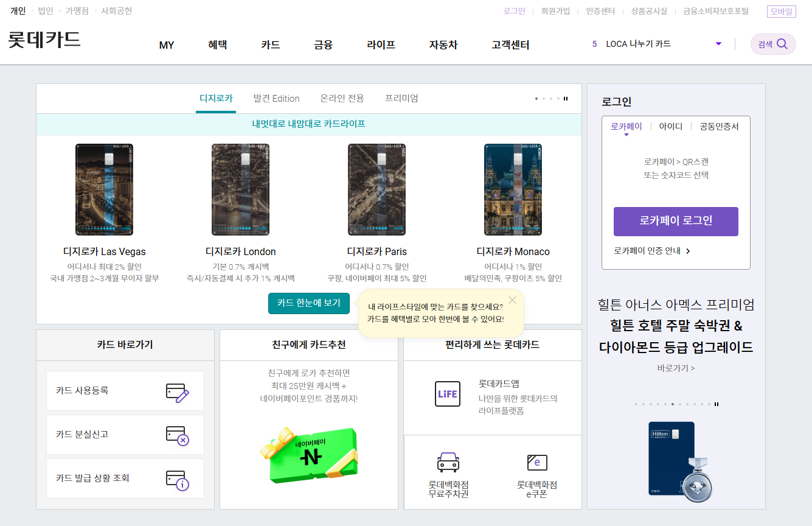Click 친구에게 카드추천 heading
This screenshot has width=812, height=526.
(x=309, y=345)
